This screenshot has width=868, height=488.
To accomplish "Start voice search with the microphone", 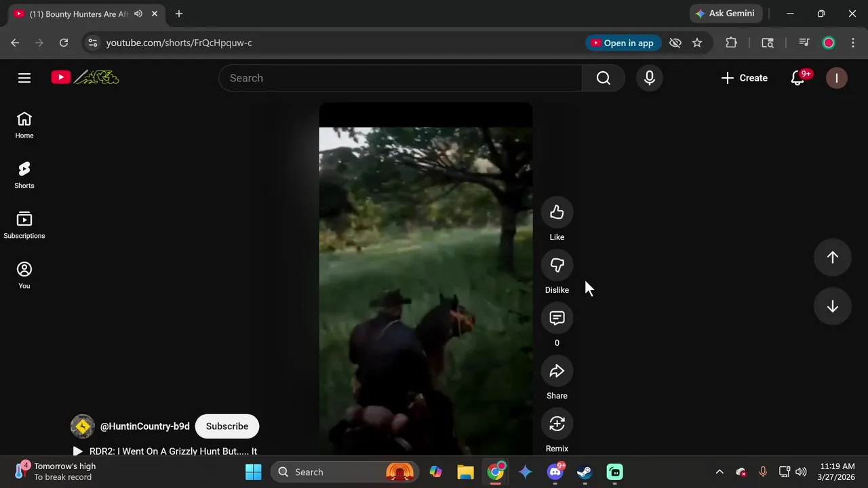I will click(650, 78).
